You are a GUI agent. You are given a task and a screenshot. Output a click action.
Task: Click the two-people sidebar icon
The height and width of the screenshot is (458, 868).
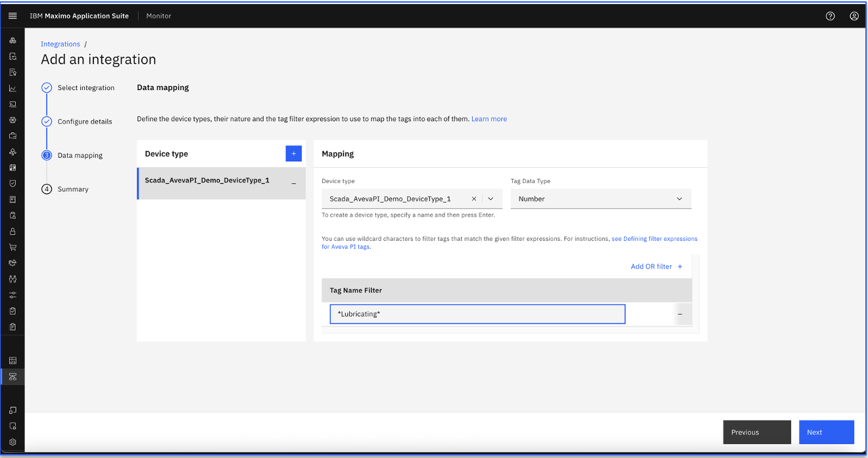(12, 279)
